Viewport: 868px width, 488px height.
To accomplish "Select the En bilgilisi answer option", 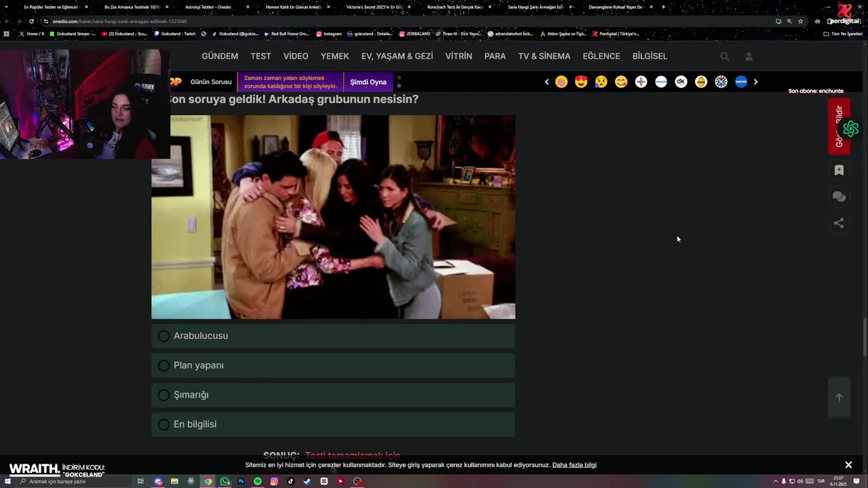I will click(x=333, y=424).
